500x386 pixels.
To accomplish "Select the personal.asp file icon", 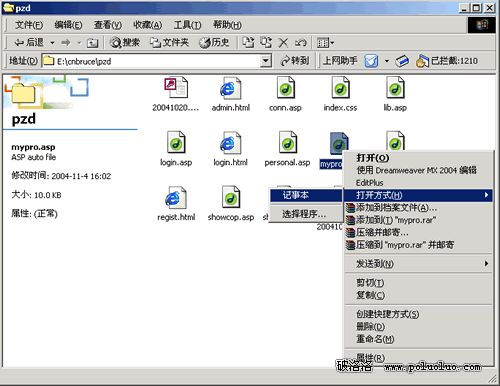I will (287, 143).
